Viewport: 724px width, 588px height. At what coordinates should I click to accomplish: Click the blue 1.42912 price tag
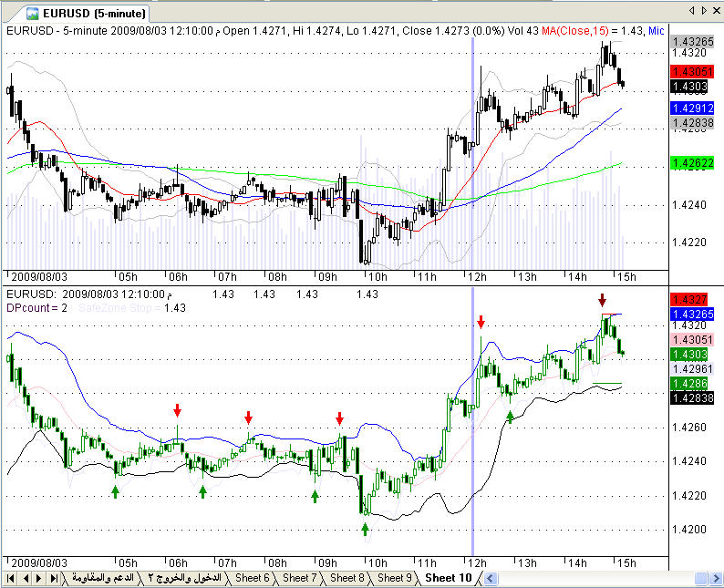692,108
